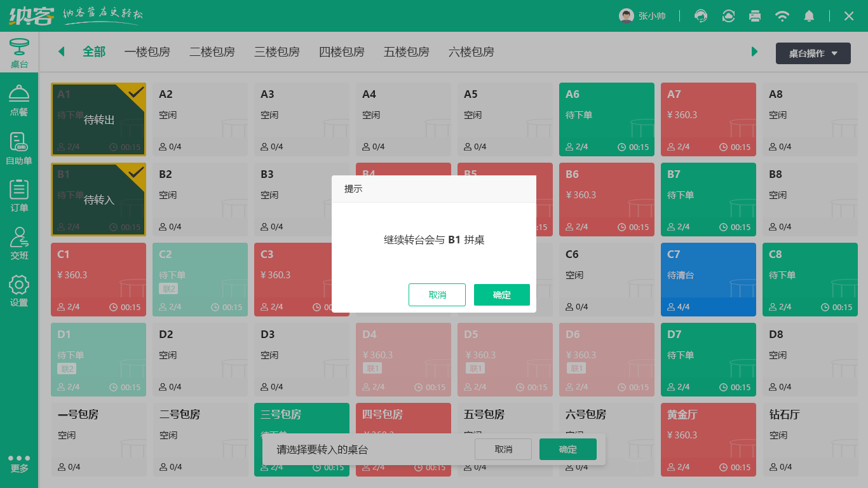Confirm the 拼桌 dialog with 确定
Screen dimensions: 868x488
tap(501, 295)
